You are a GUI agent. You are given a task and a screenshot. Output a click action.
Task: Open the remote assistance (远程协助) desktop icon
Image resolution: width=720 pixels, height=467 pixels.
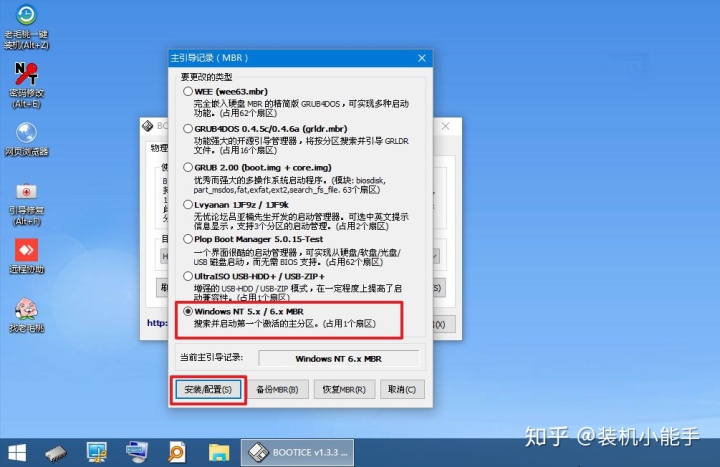pos(26,256)
